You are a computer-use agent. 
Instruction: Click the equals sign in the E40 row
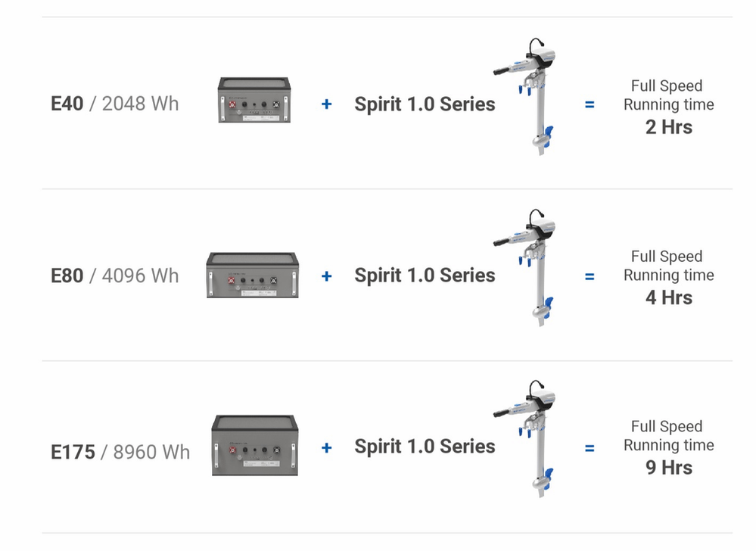tap(590, 104)
